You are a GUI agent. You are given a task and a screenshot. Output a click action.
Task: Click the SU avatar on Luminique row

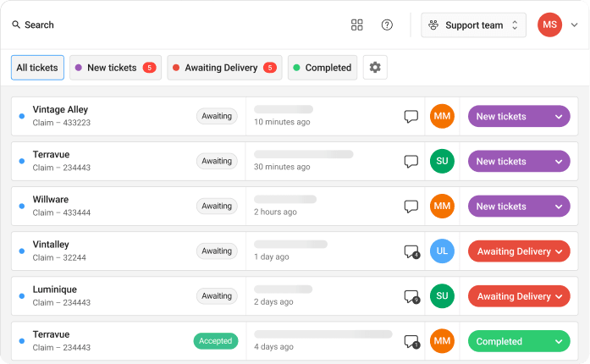442,296
